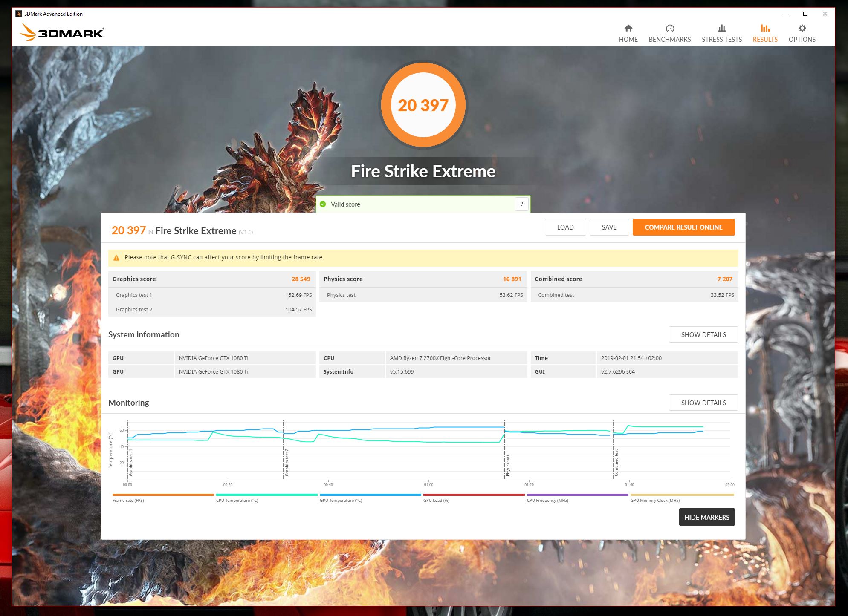Click the 3DMark logo
Screen dimensions: 848x616
pyautogui.click(x=62, y=32)
